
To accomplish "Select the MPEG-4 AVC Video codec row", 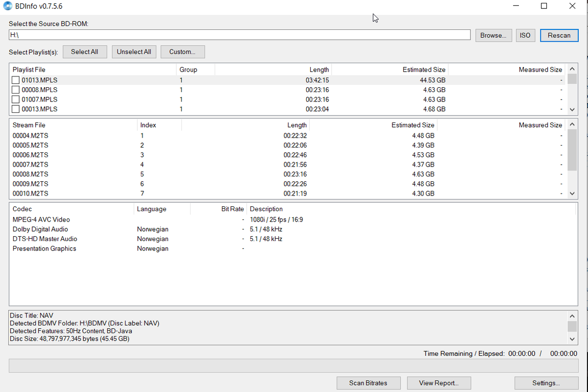I will point(293,220).
